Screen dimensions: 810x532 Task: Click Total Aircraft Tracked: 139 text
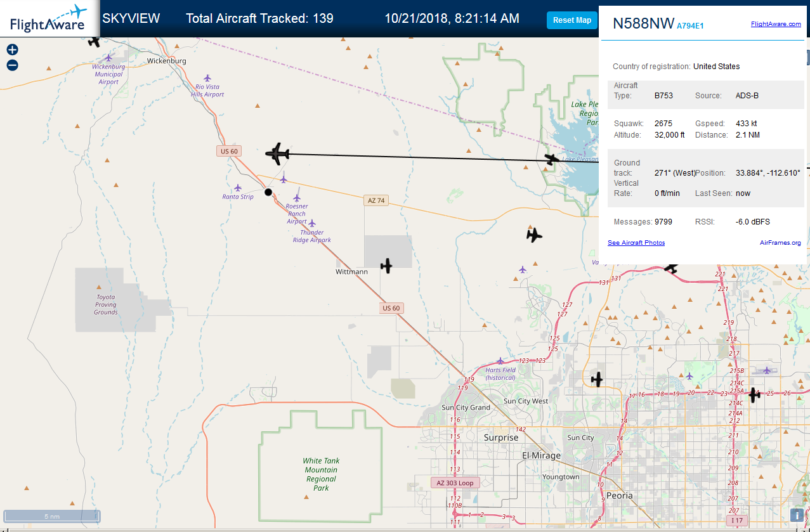pos(259,18)
